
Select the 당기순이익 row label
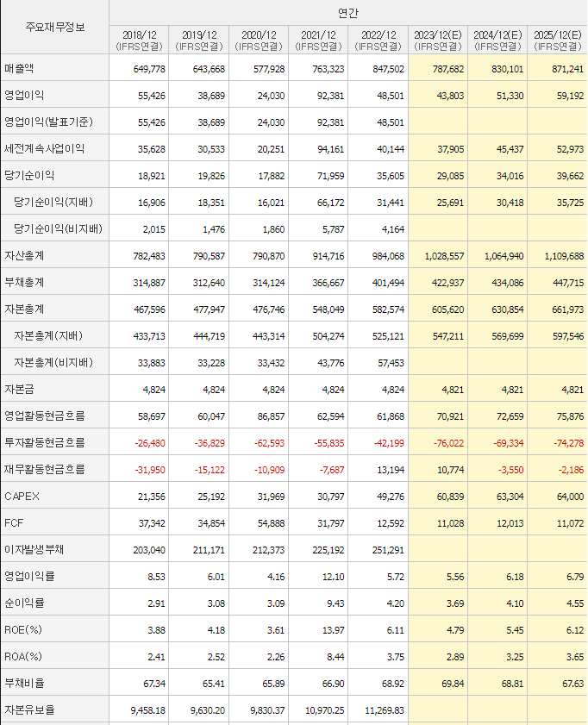tap(29, 176)
